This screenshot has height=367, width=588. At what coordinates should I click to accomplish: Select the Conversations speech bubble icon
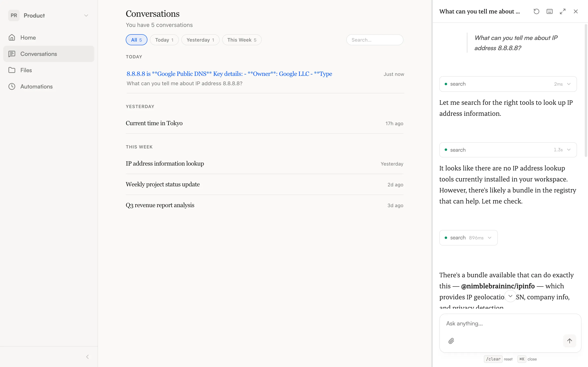tap(12, 54)
